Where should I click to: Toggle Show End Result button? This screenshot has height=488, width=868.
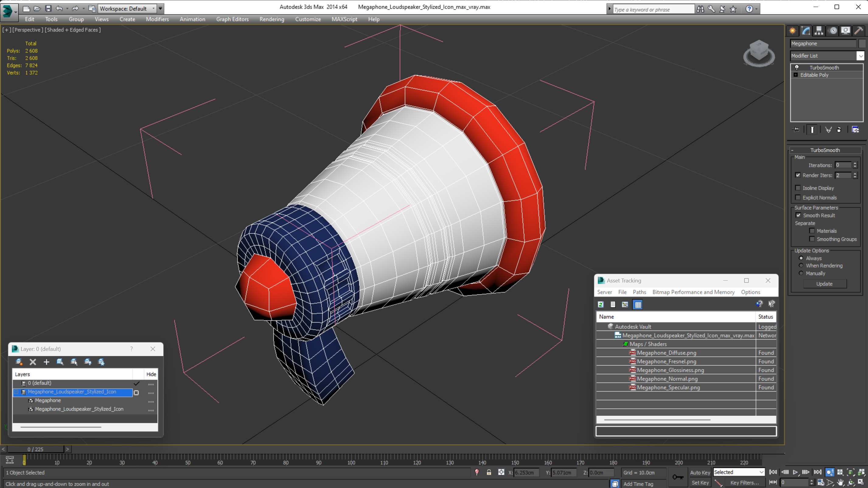[x=812, y=130]
